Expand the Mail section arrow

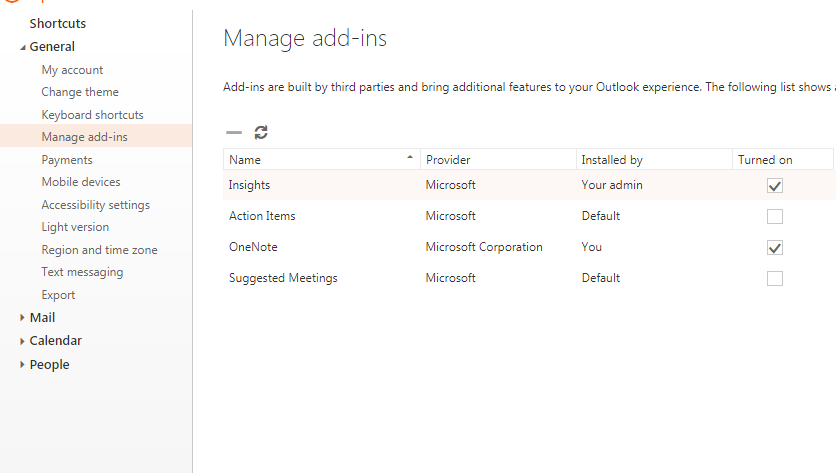tap(22, 317)
